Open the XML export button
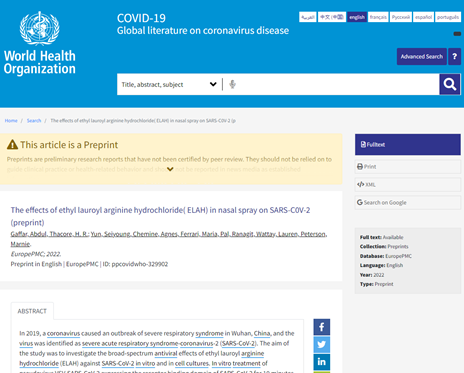This screenshot has width=464, height=373. [x=408, y=184]
